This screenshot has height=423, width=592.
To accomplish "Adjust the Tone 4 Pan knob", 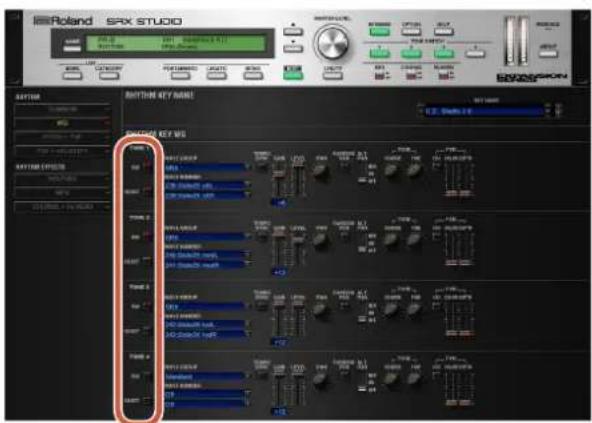I will coord(321,380).
